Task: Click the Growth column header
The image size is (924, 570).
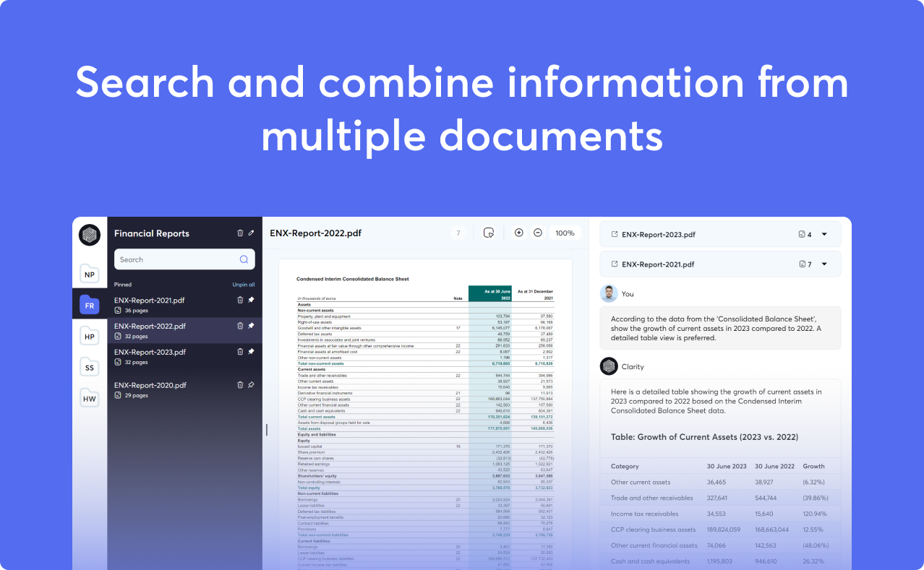Action: pos(813,466)
